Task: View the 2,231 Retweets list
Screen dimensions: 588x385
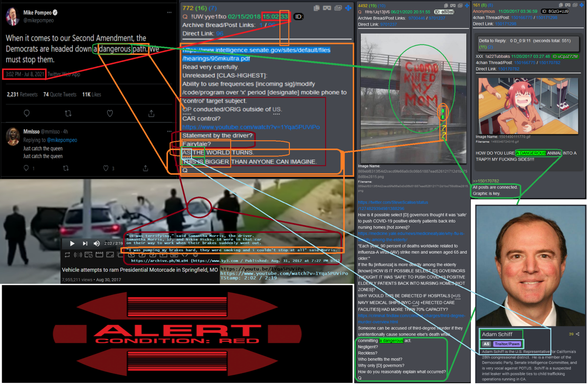Action: (22, 94)
